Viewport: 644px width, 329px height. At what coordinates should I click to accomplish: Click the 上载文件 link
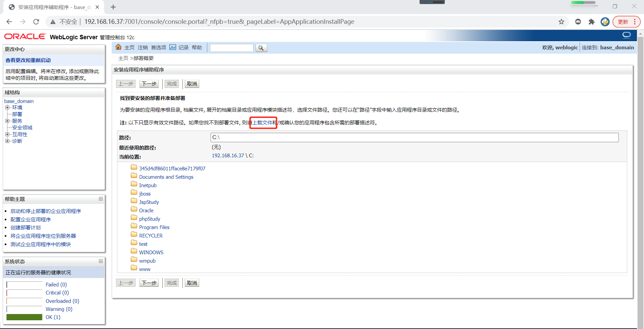[x=262, y=123]
